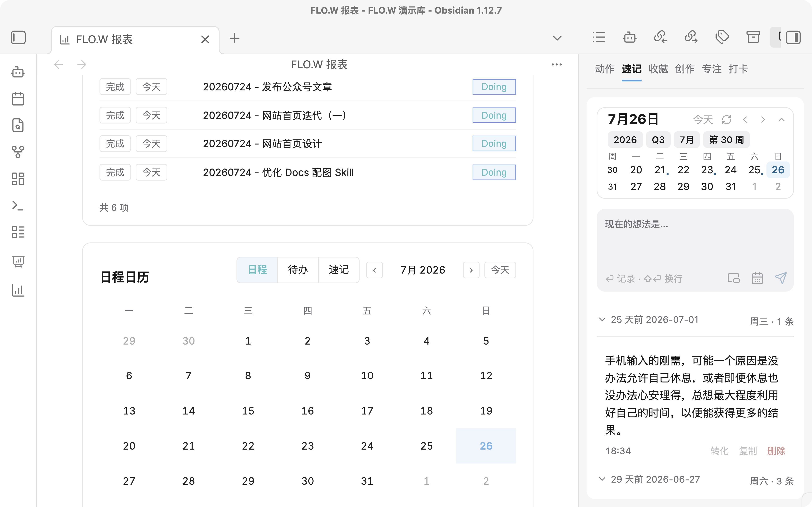This screenshot has height=507, width=812.
Task: Switch to the 动作 tab
Action: 605,69
